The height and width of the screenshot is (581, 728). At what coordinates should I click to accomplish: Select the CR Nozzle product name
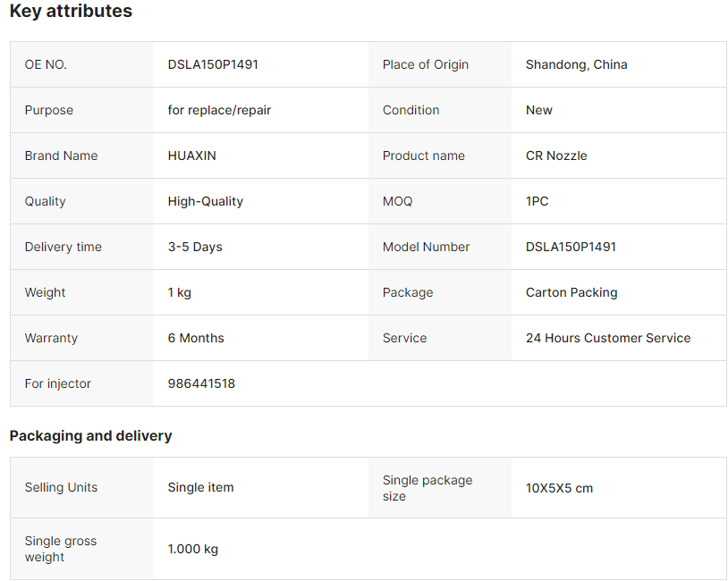556,156
